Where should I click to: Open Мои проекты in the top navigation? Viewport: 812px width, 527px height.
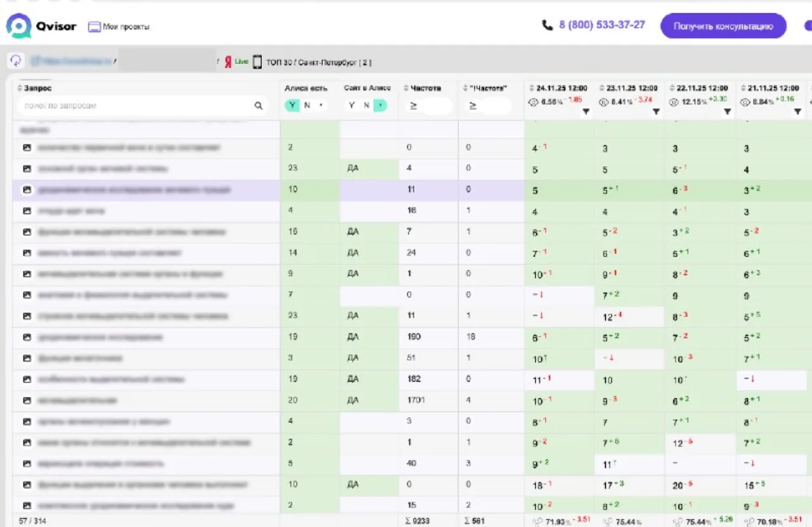point(119,27)
